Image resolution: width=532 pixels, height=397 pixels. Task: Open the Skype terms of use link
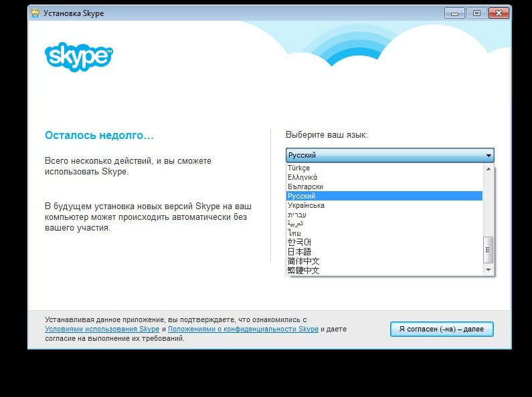tap(102, 329)
